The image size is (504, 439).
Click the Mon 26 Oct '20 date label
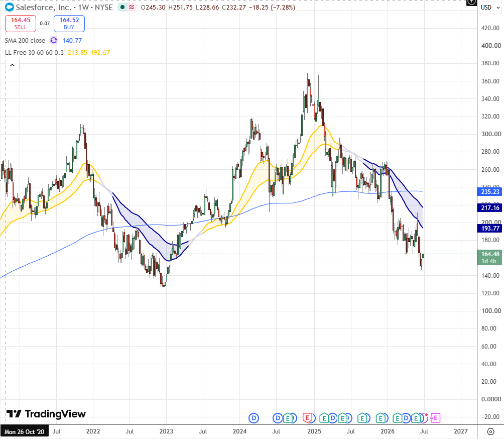click(x=25, y=431)
